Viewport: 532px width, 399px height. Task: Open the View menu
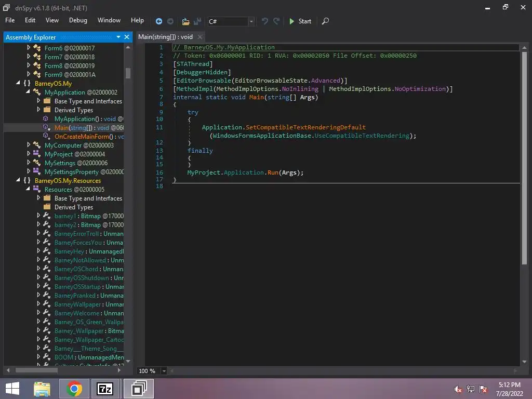click(x=52, y=20)
